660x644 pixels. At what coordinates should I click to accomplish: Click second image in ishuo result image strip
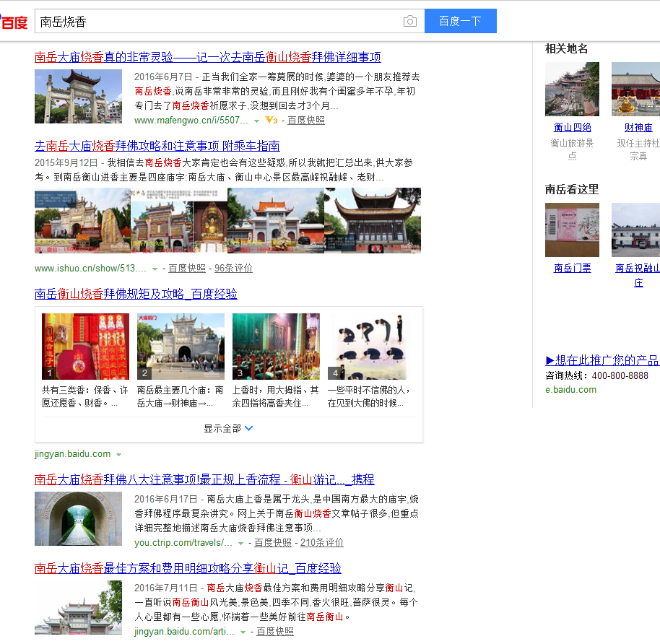pyautogui.click(x=179, y=220)
